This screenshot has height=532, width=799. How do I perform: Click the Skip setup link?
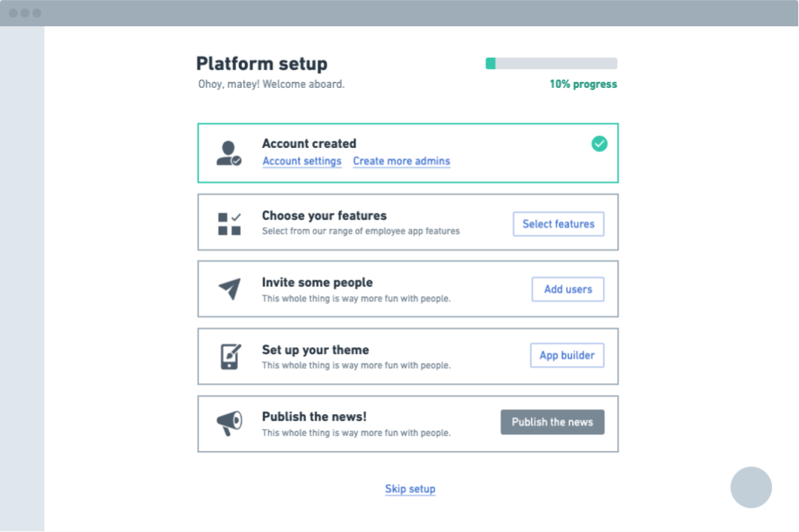[410, 488]
